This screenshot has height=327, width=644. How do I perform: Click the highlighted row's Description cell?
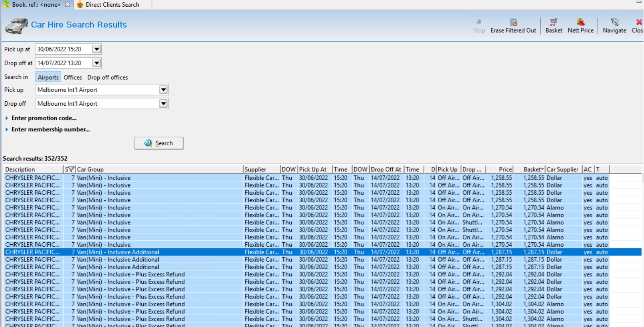pos(32,252)
